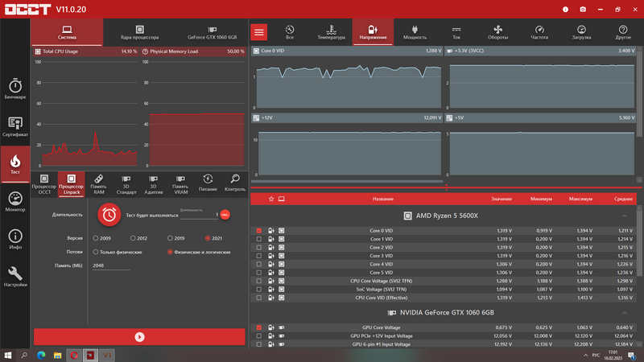Click the monitor column header icon in table
Screen dimensions: 644x362
click(281, 199)
